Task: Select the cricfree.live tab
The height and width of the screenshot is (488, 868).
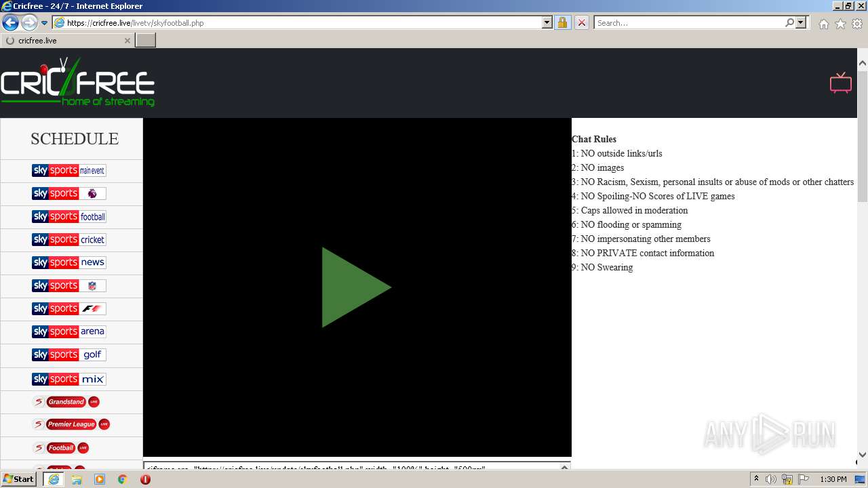Action: click(66, 41)
